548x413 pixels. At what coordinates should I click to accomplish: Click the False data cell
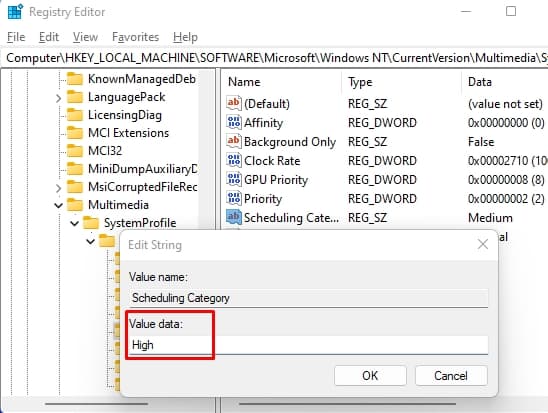pyautogui.click(x=481, y=142)
